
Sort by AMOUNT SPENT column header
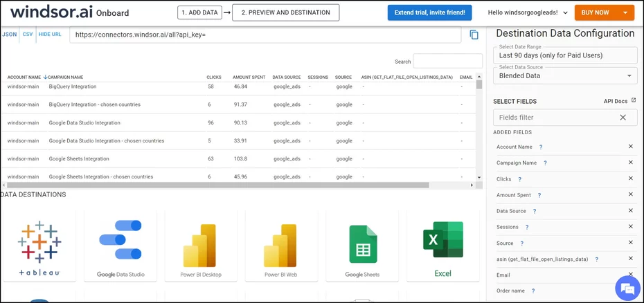pyautogui.click(x=249, y=77)
